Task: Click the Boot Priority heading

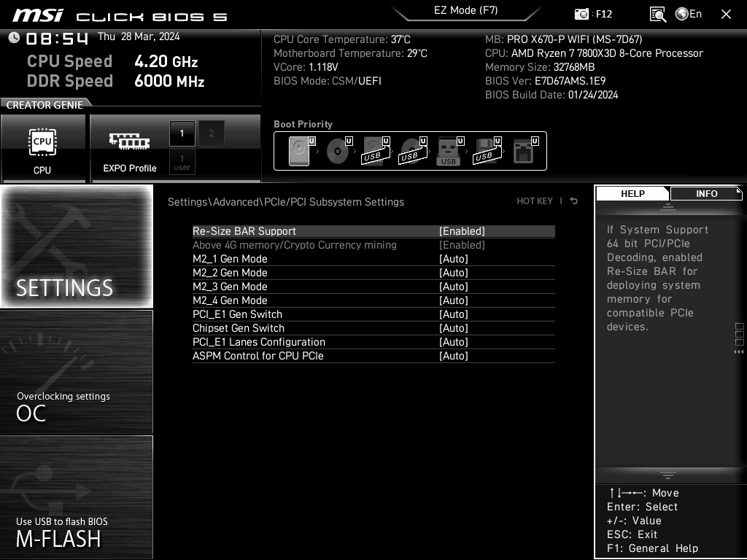Action: click(303, 124)
